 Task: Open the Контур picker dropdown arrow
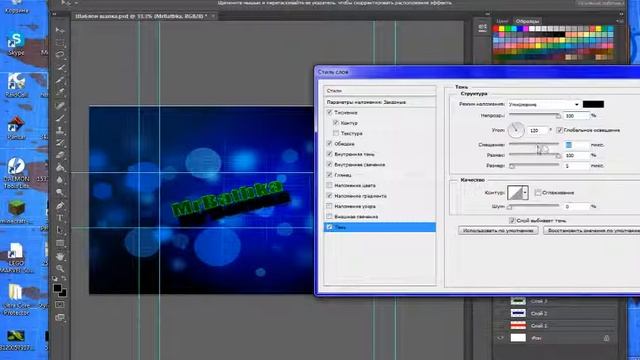click(525, 193)
